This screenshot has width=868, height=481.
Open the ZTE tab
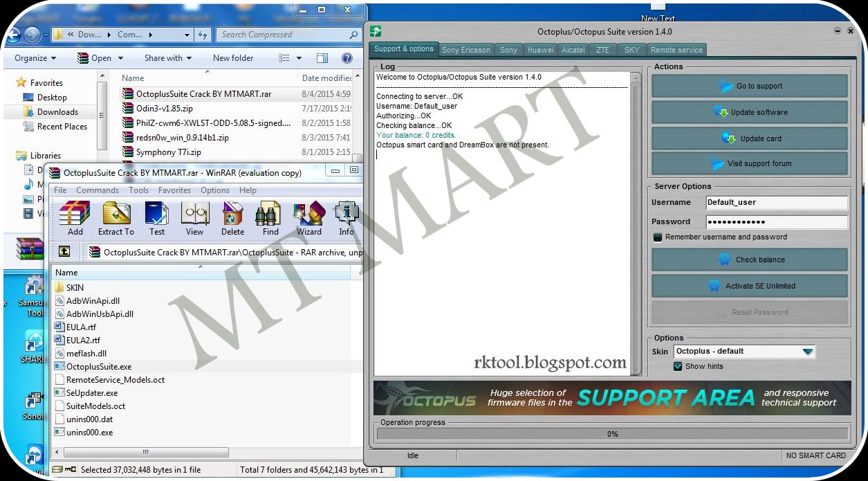[x=602, y=50]
